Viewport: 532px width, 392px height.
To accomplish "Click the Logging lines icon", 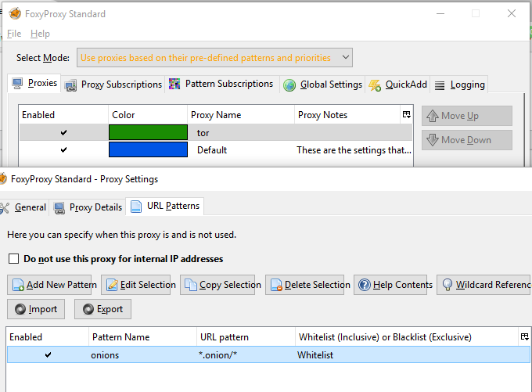I will pyautogui.click(x=440, y=85).
